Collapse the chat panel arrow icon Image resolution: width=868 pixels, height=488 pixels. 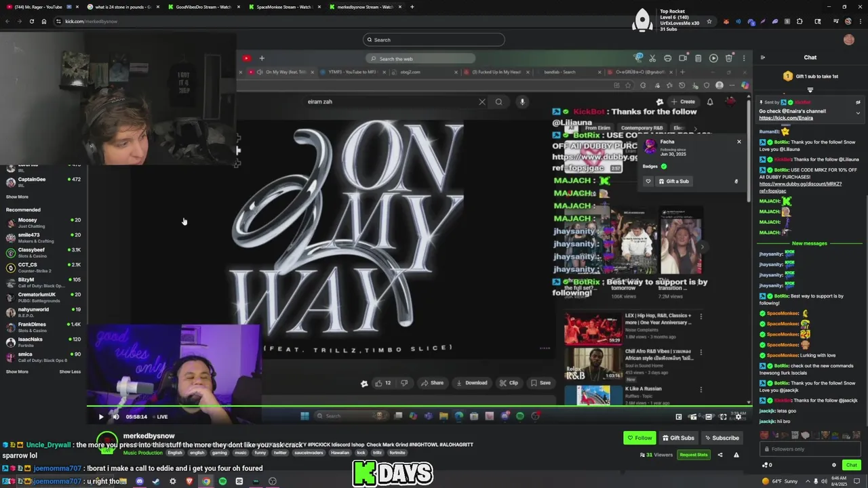(x=763, y=58)
